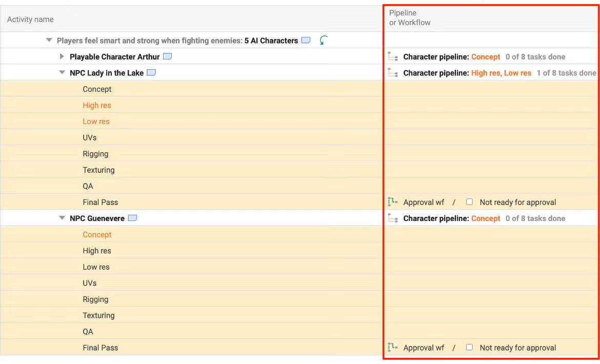The image size is (600, 364).
Task: Select Rigging task under NPC Lady in the Lake
Action: pos(95,154)
